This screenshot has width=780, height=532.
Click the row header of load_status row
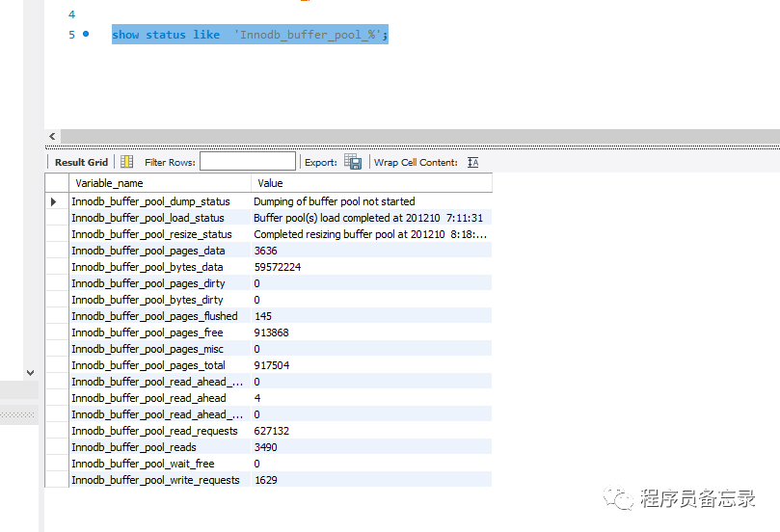(x=57, y=218)
